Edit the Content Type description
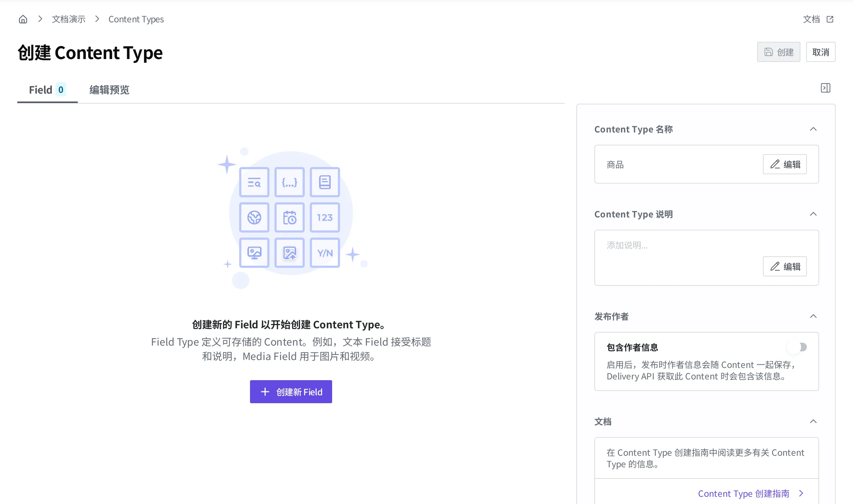The image size is (853, 504). click(x=785, y=266)
